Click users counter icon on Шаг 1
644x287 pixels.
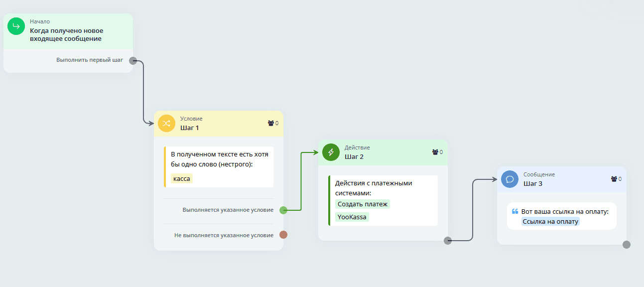(270, 123)
